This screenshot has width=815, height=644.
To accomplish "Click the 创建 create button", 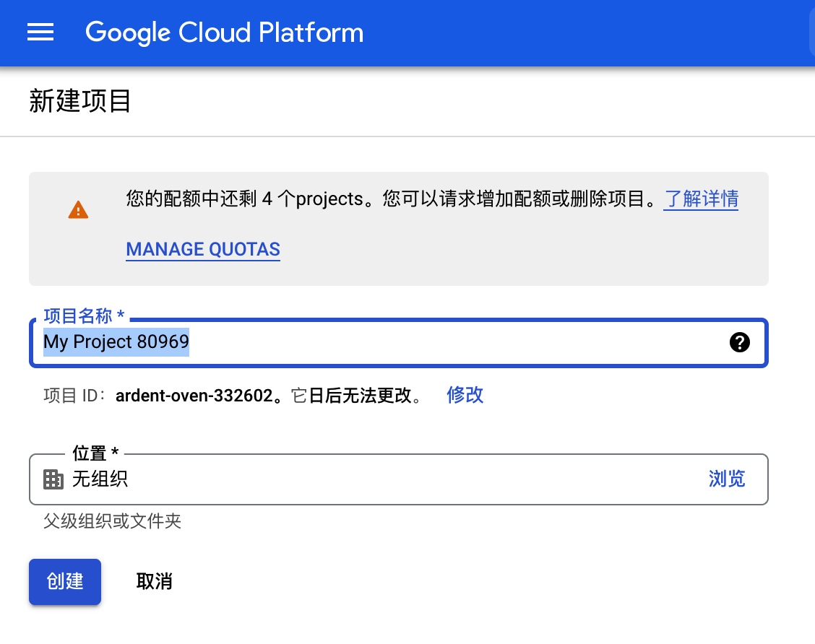I will (x=65, y=582).
